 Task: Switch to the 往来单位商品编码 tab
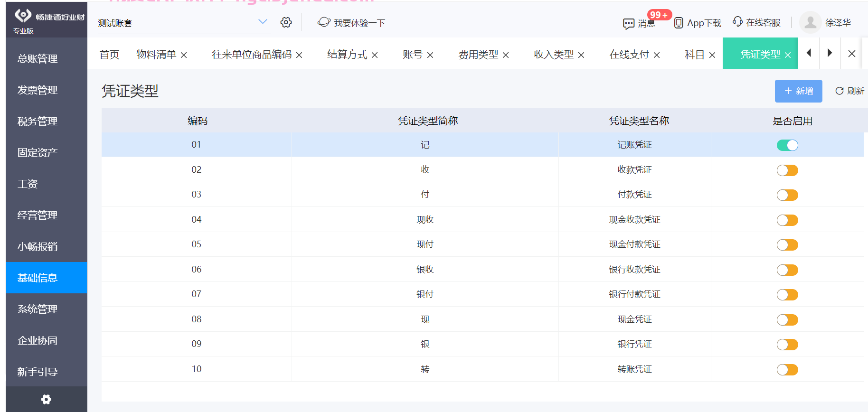(x=252, y=55)
